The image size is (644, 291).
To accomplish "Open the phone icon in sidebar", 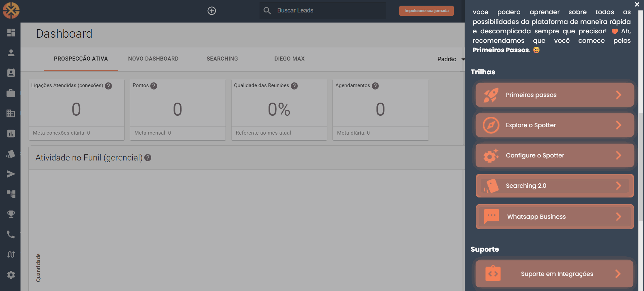I will 11,234.
